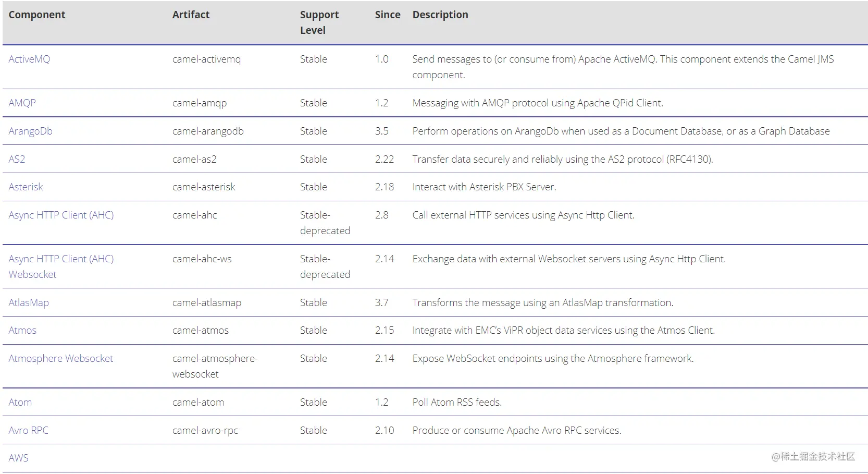Viewport: 868px width, 474px height.
Task: Click Stable support level in the ActiveMQ row
Action: [314, 59]
